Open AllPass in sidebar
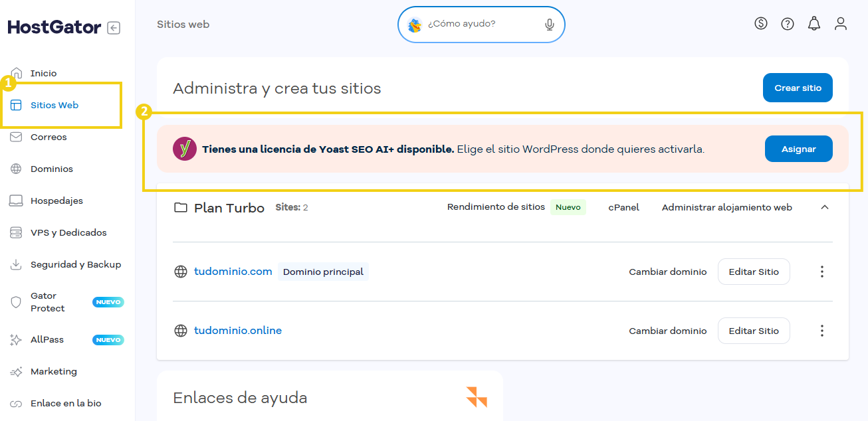 click(x=47, y=339)
